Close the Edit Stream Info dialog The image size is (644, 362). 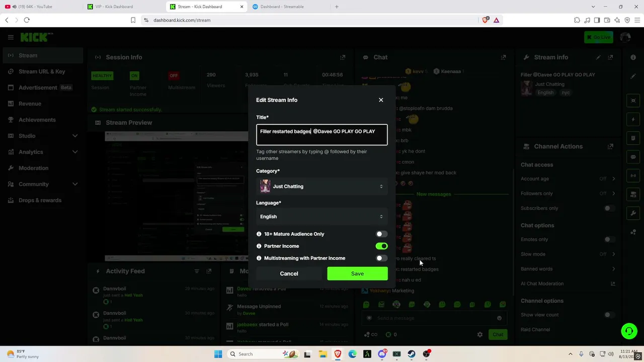coord(381,100)
